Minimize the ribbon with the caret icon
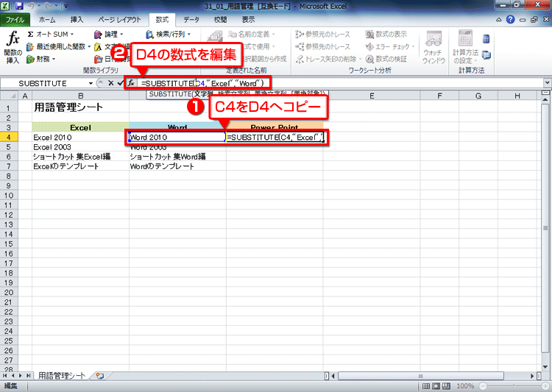Viewport: 552px width, 392px height. [x=498, y=20]
